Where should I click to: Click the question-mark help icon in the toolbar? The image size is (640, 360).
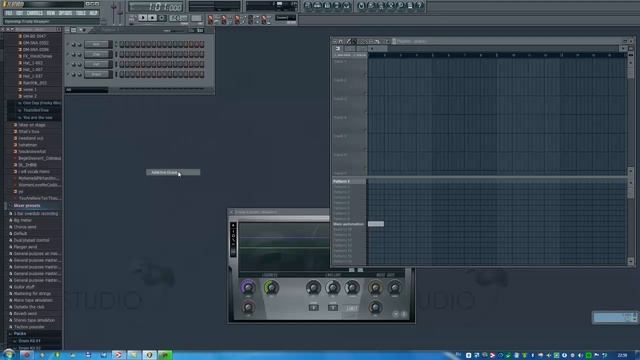(x=420, y=6)
